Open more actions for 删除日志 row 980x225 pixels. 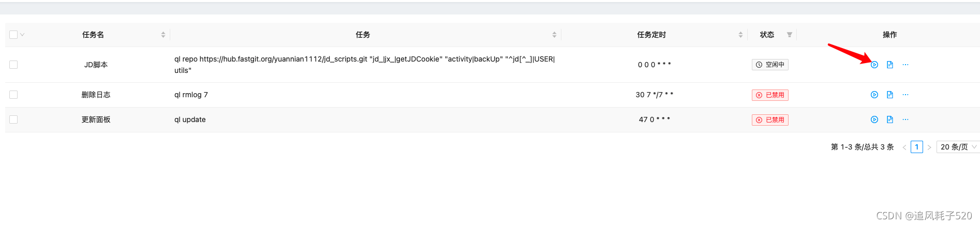pyautogui.click(x=905, y=95)
